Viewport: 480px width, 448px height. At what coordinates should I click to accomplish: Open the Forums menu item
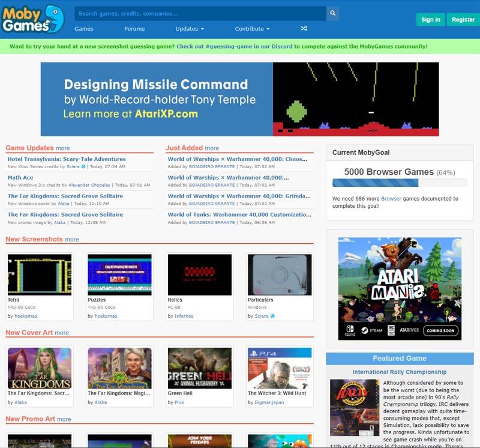click(134, 29)
